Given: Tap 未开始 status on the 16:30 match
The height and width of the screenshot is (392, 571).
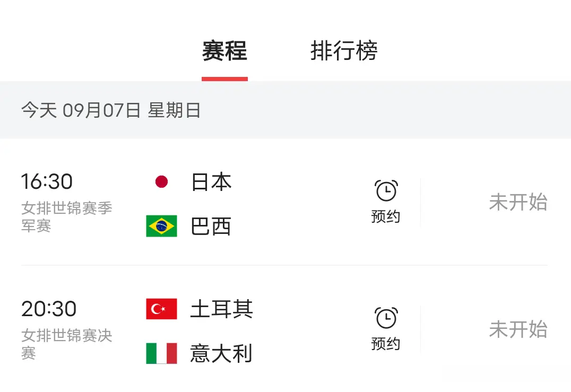Looking at the screenshot, I should (x=518, y=202).
